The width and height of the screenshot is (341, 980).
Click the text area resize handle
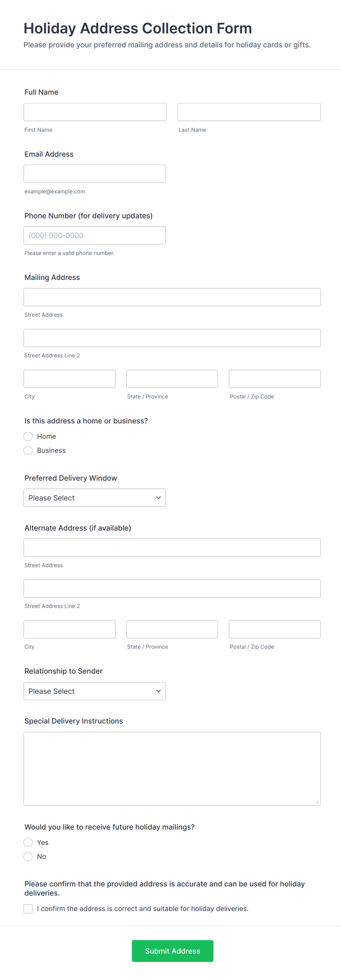click(x=317, y=802)
